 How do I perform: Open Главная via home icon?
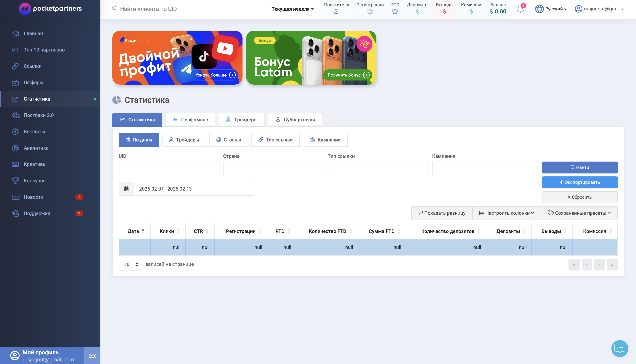15,33
